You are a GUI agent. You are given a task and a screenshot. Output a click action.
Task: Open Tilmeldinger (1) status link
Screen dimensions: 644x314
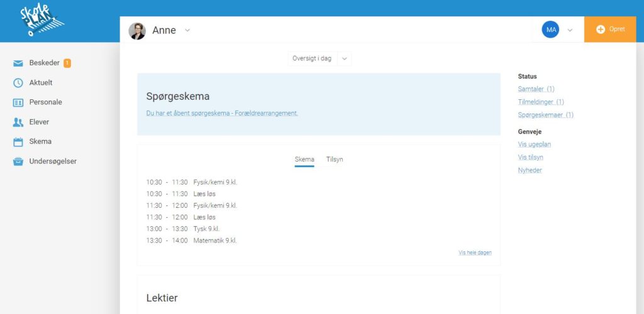tap(541, 102)
